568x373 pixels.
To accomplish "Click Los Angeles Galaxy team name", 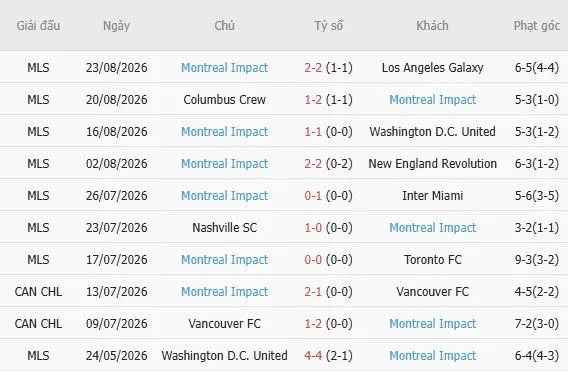I will 433,68.
